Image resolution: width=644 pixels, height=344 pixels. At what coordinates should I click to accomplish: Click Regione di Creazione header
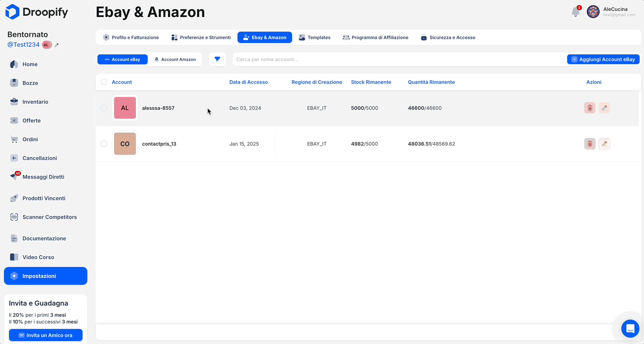pos(317,82)
